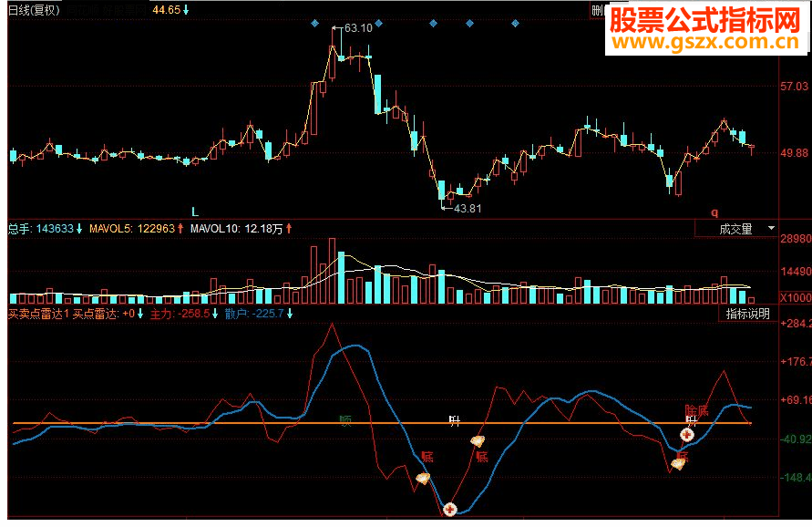Click the up arrow next to MAVOL10 12.18万
This screenshot has height=527, width=812.
pyautogui.click(x=289, y=229)
